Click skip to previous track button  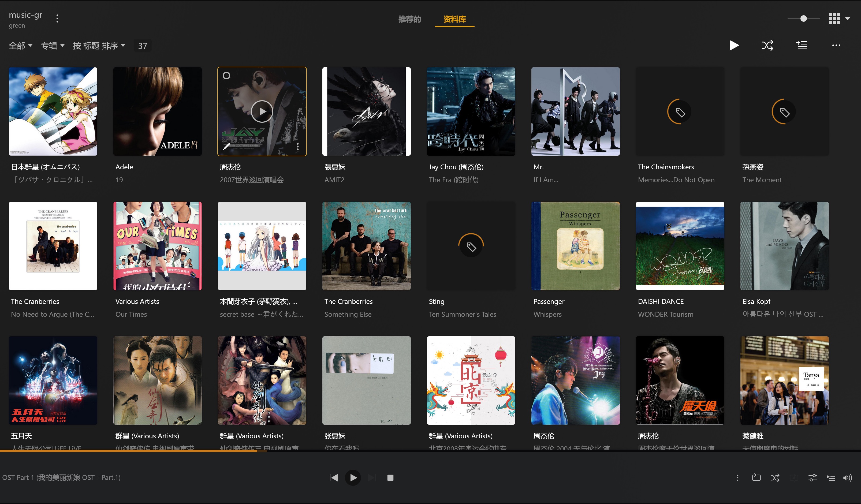point(334,478)
